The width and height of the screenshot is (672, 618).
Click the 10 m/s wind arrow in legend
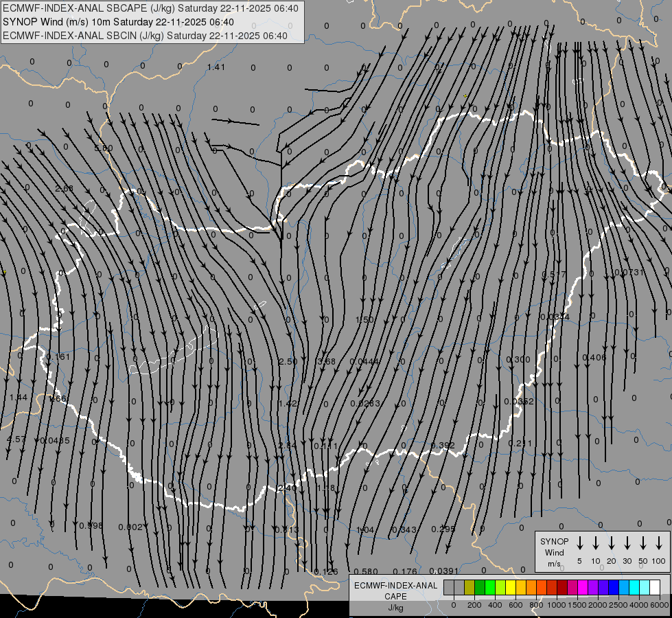(595, 543)
